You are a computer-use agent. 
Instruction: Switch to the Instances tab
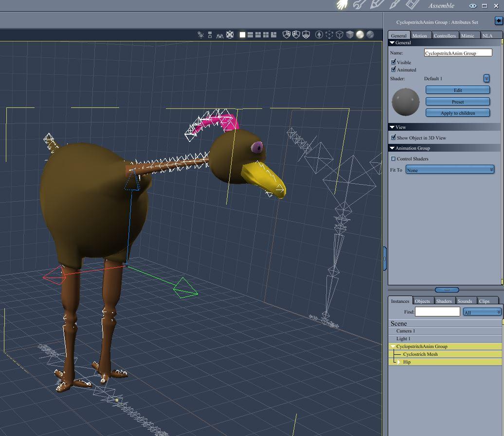pos(400,301)
